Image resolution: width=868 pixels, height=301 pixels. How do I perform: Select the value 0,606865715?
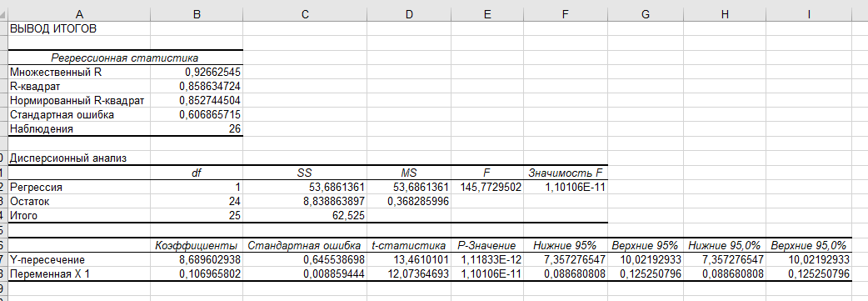(197, 115)
